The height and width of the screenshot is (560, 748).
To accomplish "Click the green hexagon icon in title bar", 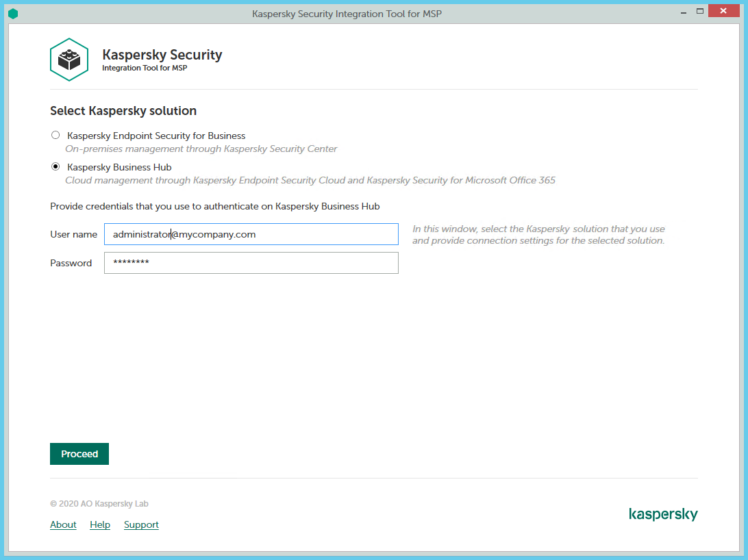I will coord(13,13).
